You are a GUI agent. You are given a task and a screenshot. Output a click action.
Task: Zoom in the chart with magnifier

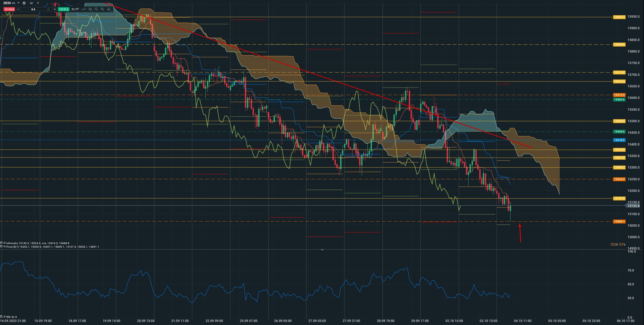102,9
